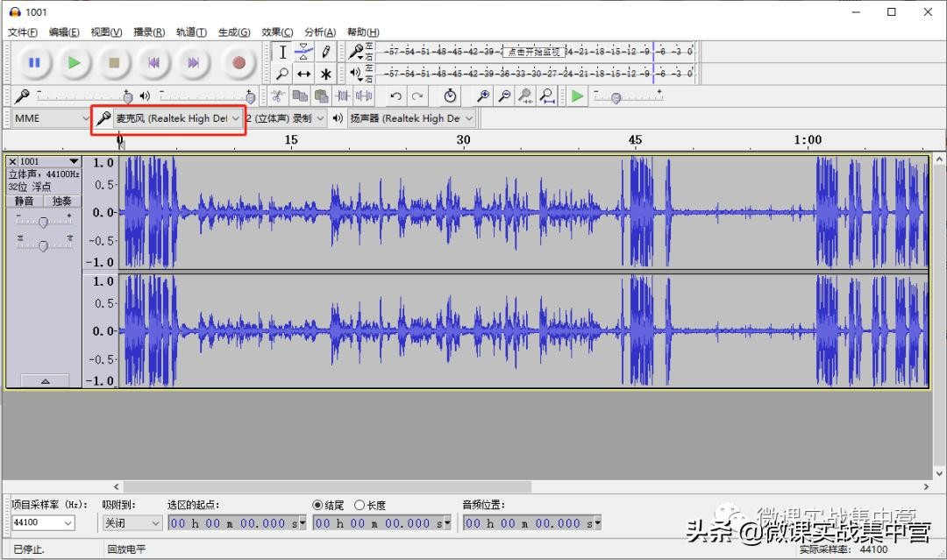Click the red Record button
947x560 pixels.
(238, 62)
